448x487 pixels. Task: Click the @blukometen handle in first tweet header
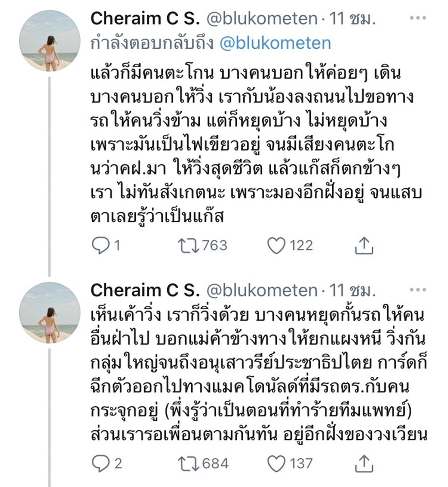click(262, 19)
